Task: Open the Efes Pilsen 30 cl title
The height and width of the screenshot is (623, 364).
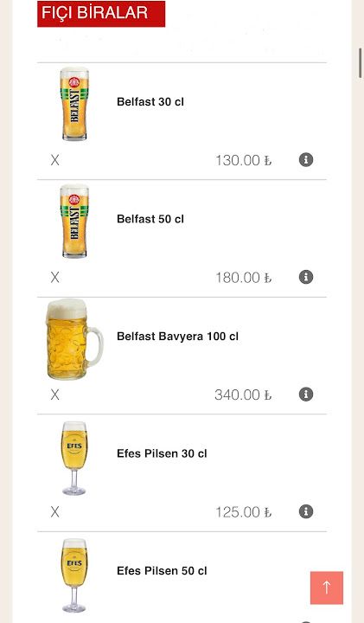Action: (162, 453)
